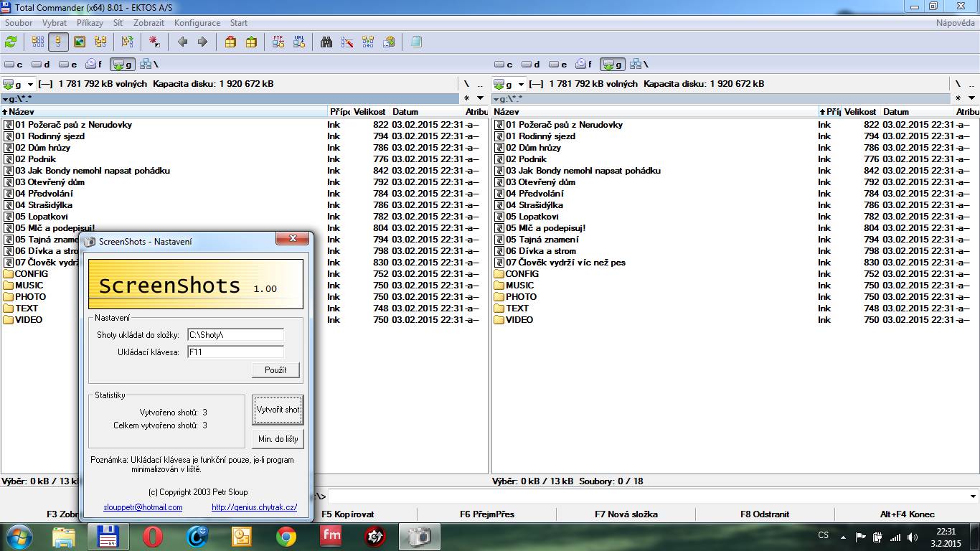This screenshot has height=551, width=980.
Task: Click F7 Nová složka button
Action: point(626,514)
